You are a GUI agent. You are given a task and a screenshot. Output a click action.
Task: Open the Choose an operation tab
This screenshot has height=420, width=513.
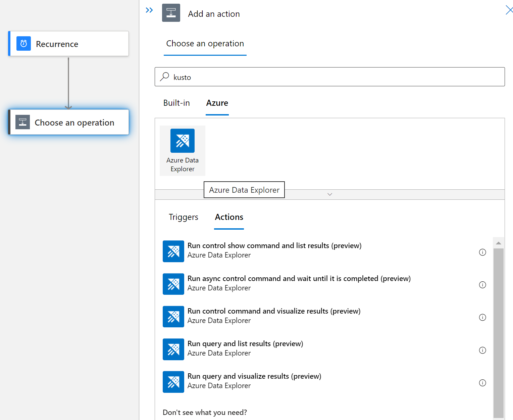[205, 44]
